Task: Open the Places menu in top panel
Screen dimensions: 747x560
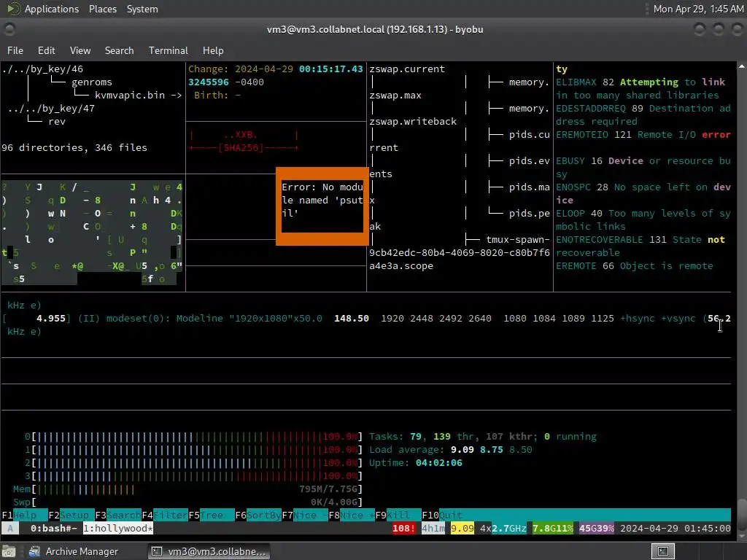Action: point(102,9)
